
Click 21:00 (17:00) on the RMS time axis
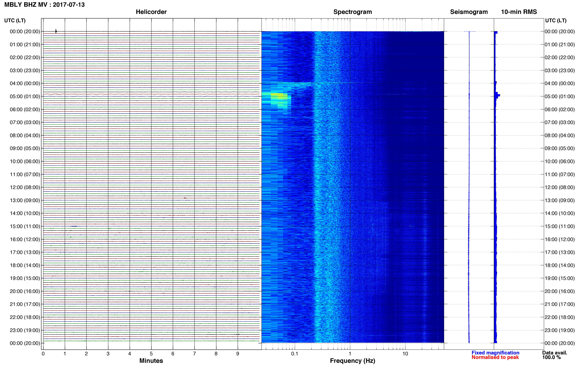560,304
